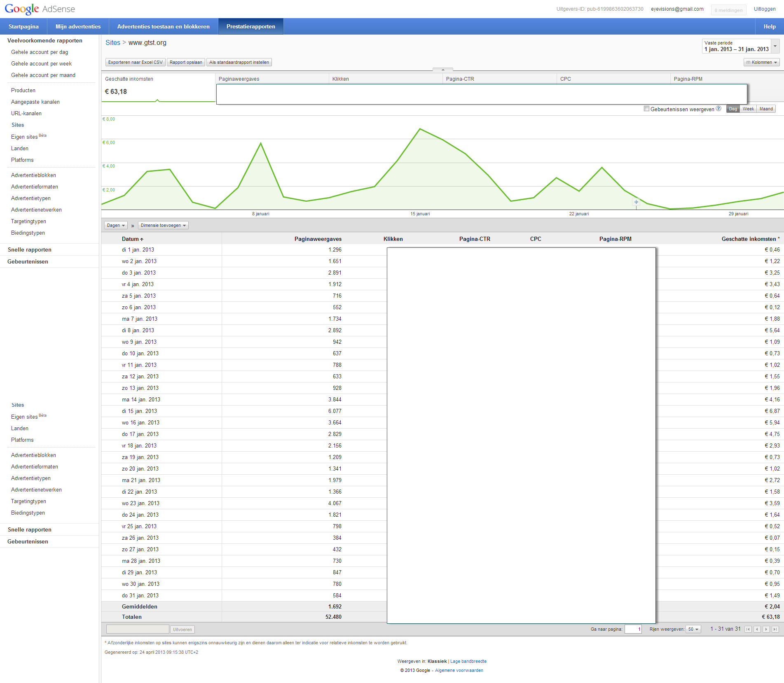This screenshot has height=683, width=784.
Task: Click the Ga naar pagina input field
Action: tap(633, 629)
